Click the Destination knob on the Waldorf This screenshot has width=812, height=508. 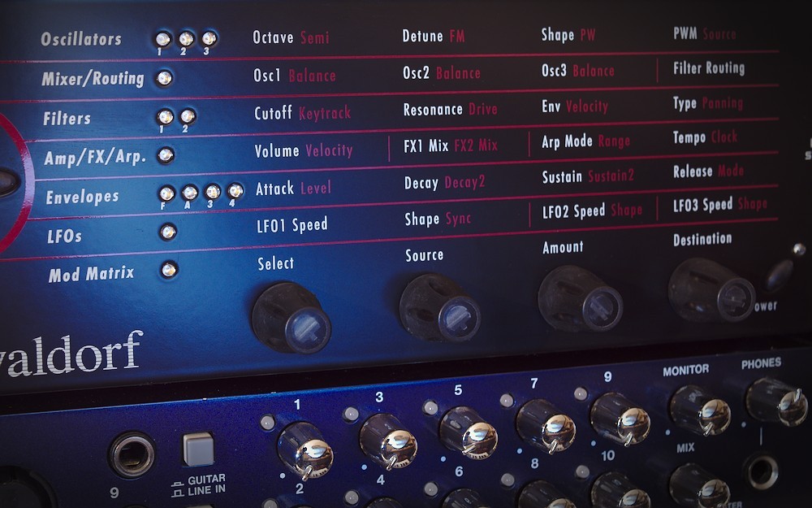pyautogui.click(x=711, y=290)
